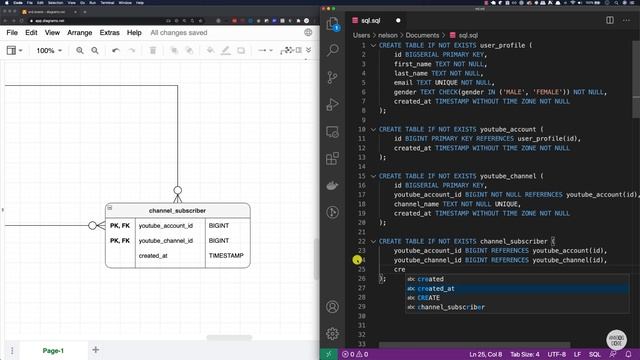The width and height of the screenshot is (640, 360).
Task: Select created_at autocomplete suggestion
Action: [518, 289]
